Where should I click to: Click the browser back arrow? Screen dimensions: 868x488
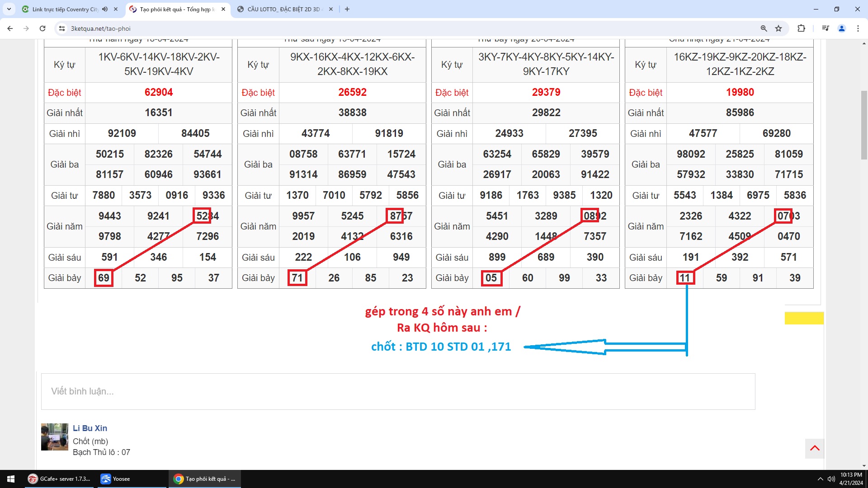[10, 28]
